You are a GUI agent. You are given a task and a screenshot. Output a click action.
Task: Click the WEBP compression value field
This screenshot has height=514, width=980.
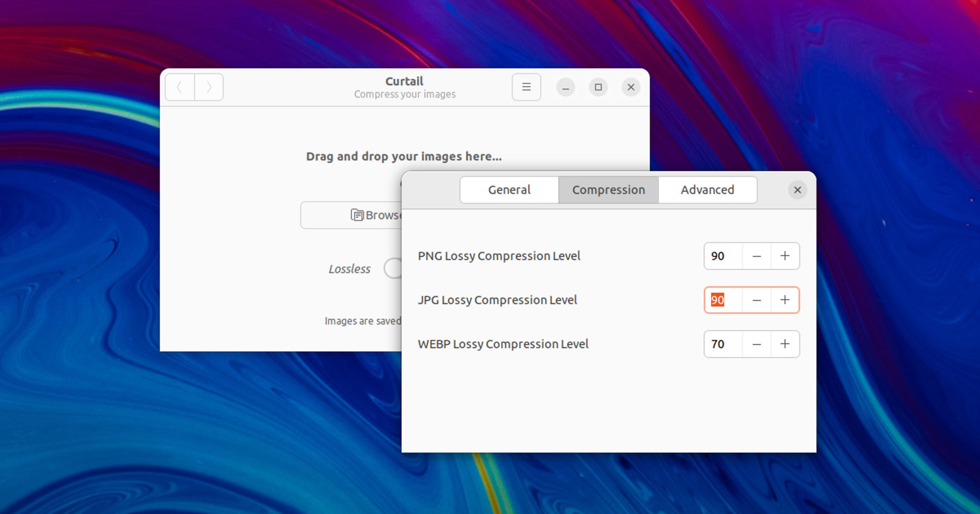click(x=723, y=344)
